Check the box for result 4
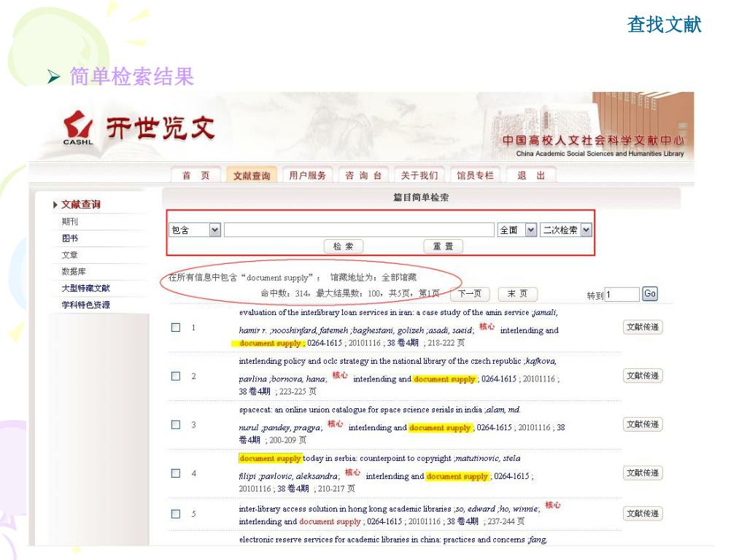 [x=176, y=473]
